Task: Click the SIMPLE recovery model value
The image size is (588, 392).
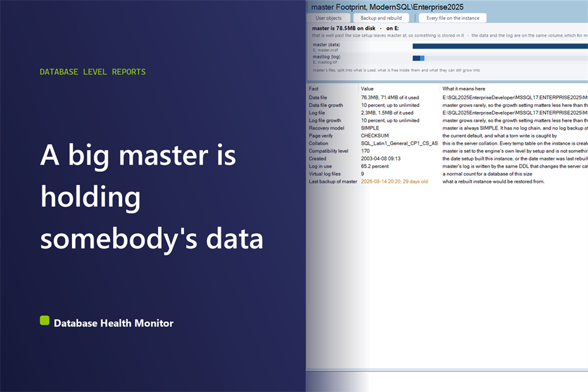Action: (x=370, y=128)
